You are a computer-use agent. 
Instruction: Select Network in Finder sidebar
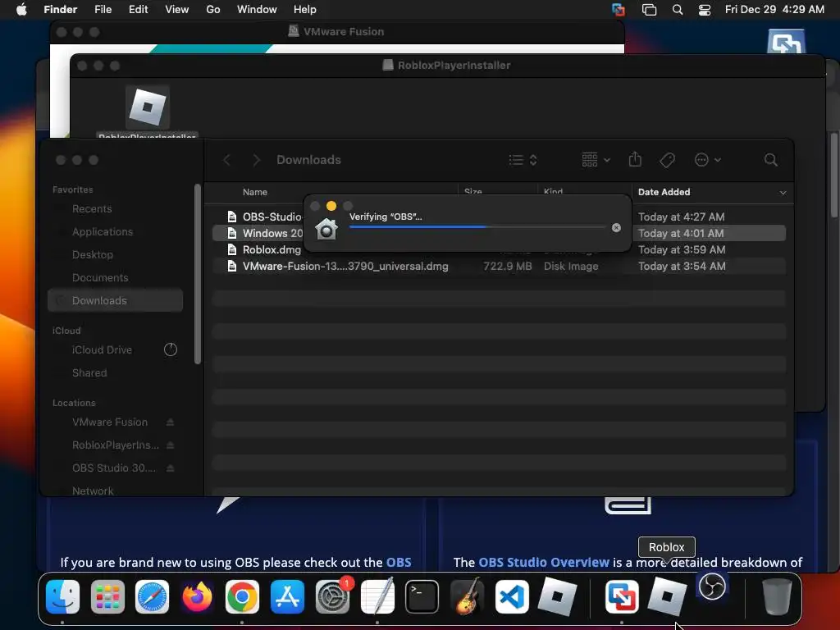93,491
